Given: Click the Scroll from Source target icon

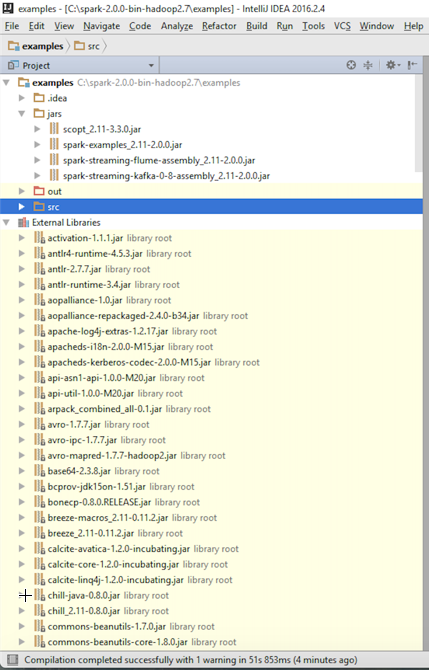Looking at the screenshot, I should tap(351, 65).
